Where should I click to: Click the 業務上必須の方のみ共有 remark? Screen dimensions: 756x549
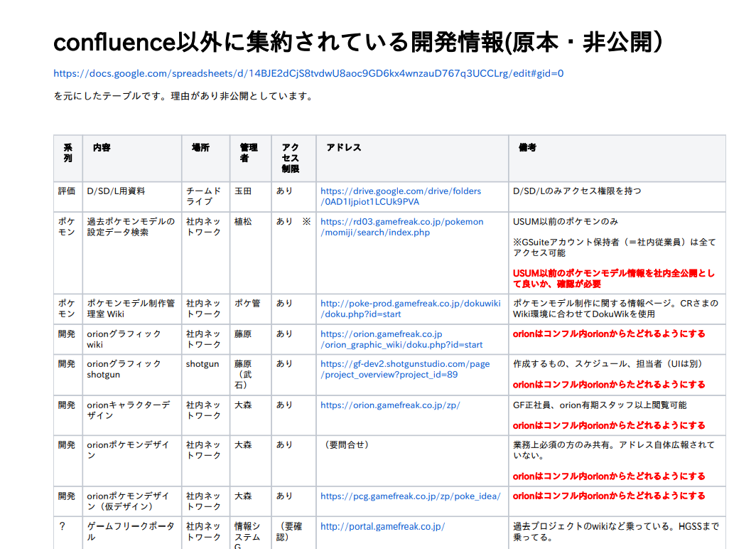coord(614,450)
